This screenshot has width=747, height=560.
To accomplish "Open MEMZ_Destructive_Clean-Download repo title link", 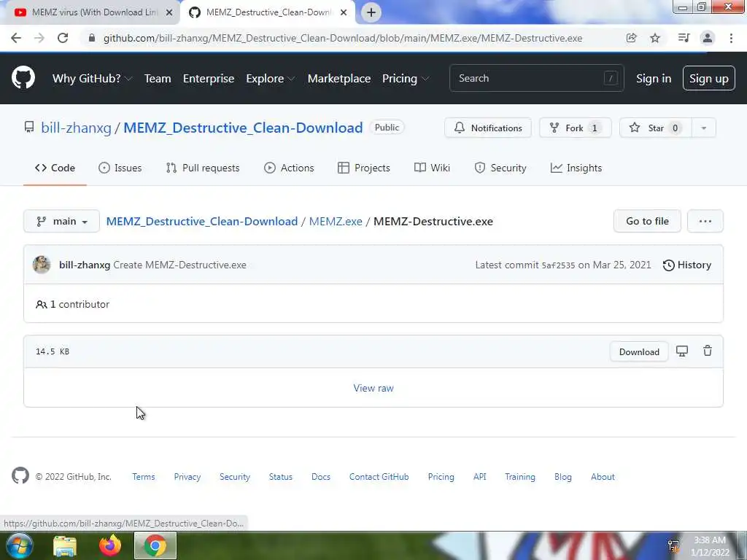I will (x=243, y=128).
